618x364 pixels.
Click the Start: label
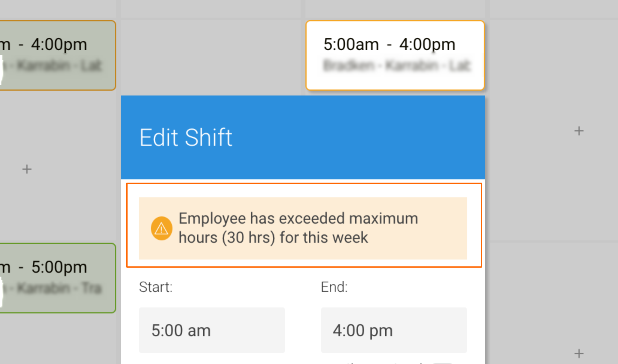point(156,287)
